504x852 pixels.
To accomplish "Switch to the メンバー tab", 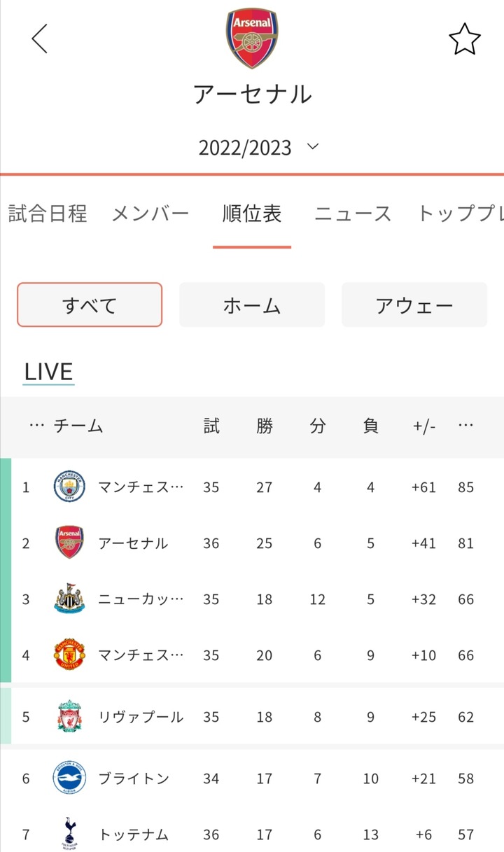I will (x=150, y=214).
